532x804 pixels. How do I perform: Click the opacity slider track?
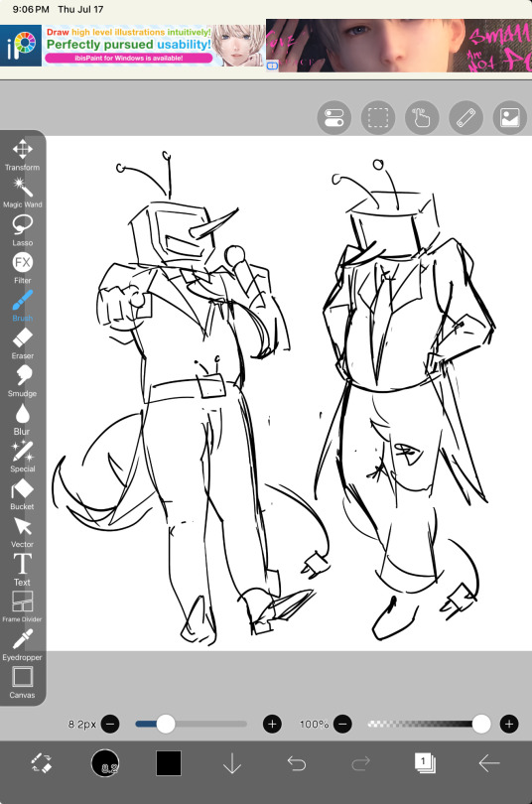pos(430,724)
